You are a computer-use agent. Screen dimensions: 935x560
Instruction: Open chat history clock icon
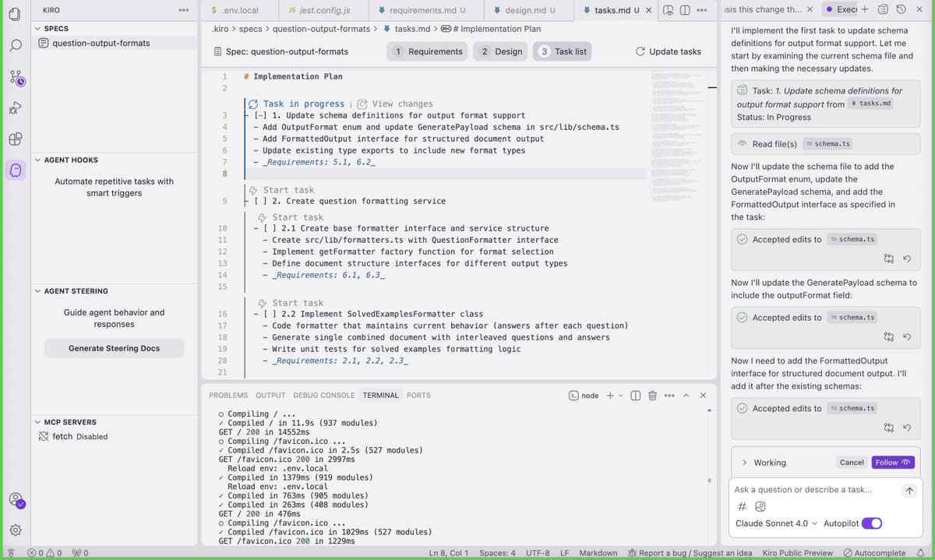point(901,9)
